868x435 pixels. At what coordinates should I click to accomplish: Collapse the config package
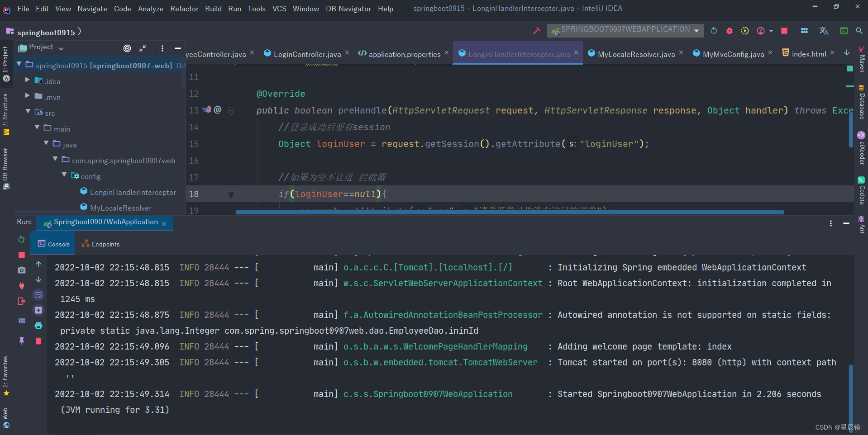[64, 175]
